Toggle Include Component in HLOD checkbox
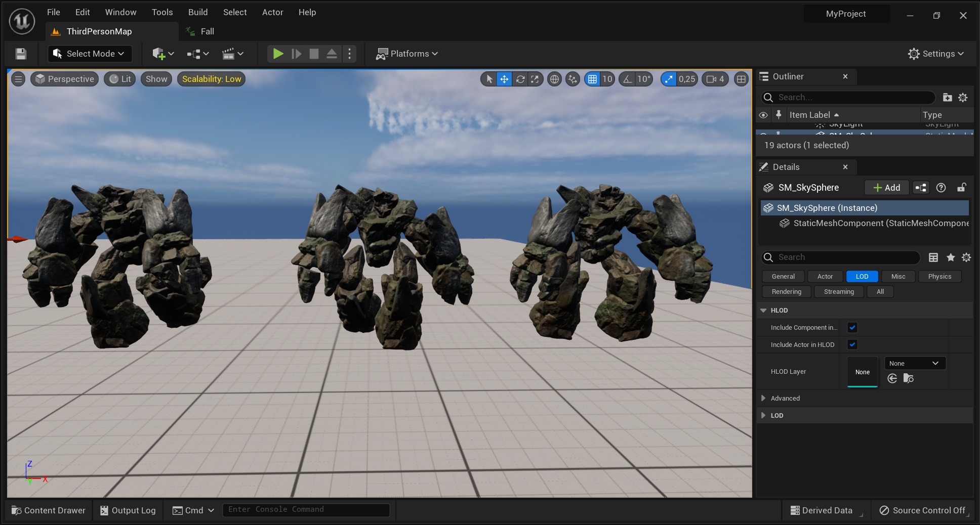This screenshot has width=980, height=525. [x=852, y=327]
